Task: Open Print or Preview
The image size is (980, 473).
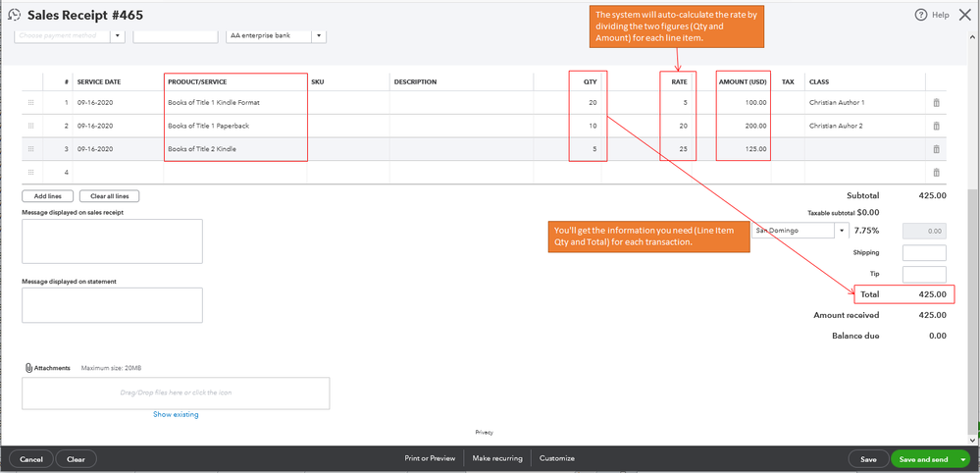Action: [x=430, y=458]
